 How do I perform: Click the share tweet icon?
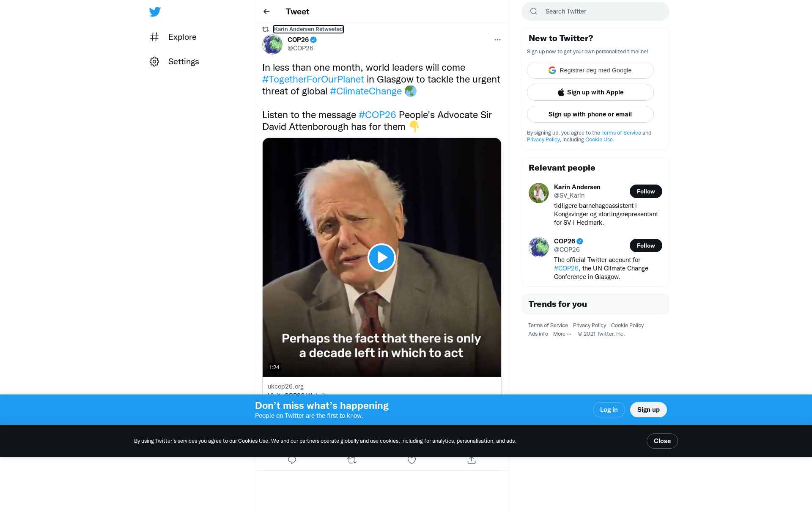(x=472, y=461)
